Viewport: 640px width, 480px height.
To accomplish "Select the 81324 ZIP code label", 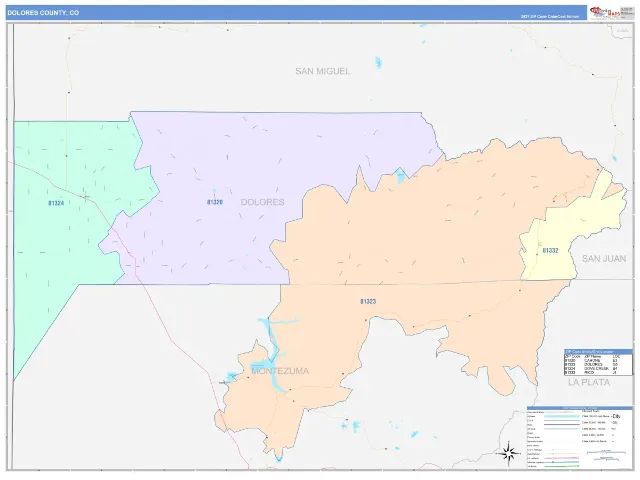I will [x=56, y=203].
